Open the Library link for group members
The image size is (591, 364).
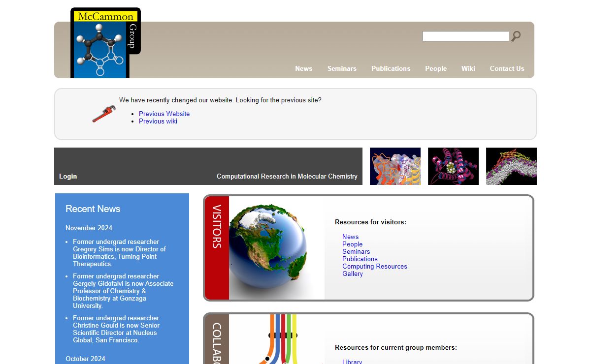[x=352, y=362]
